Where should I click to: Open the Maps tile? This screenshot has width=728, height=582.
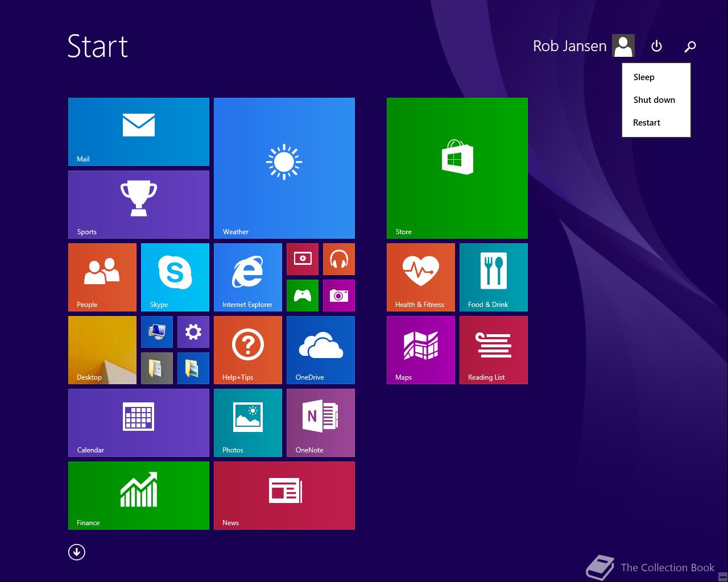[420, 350]
